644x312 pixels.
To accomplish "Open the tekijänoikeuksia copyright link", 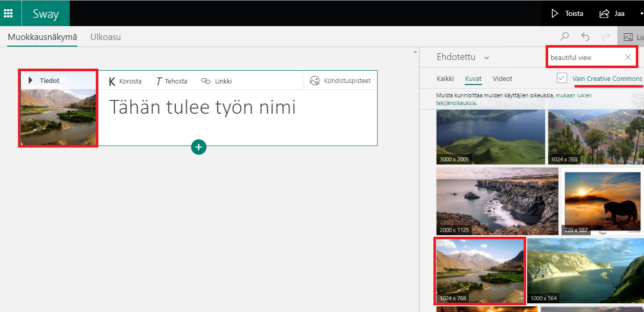I will 456,103.
